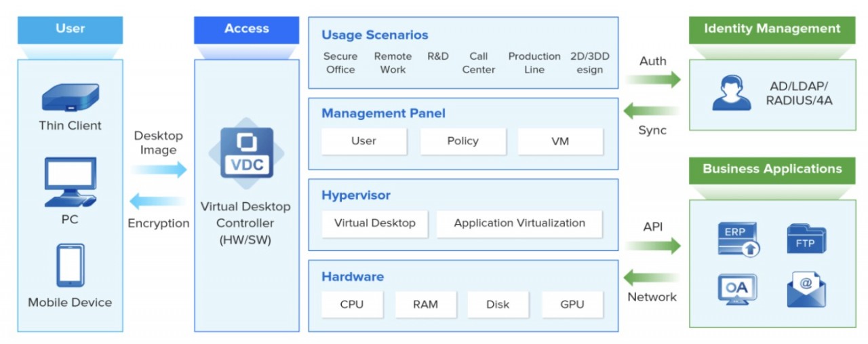The width and height of the screenshot is (868, 344).
Task: Select the ERP application icon
Action: coord(738,238)
